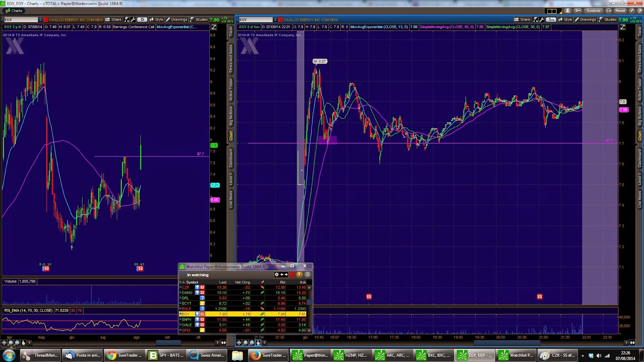The height and width of the screenshot is (362, 644).
Task: Open Big Buttons sidebar tab beside left chart
Action: 231,116
